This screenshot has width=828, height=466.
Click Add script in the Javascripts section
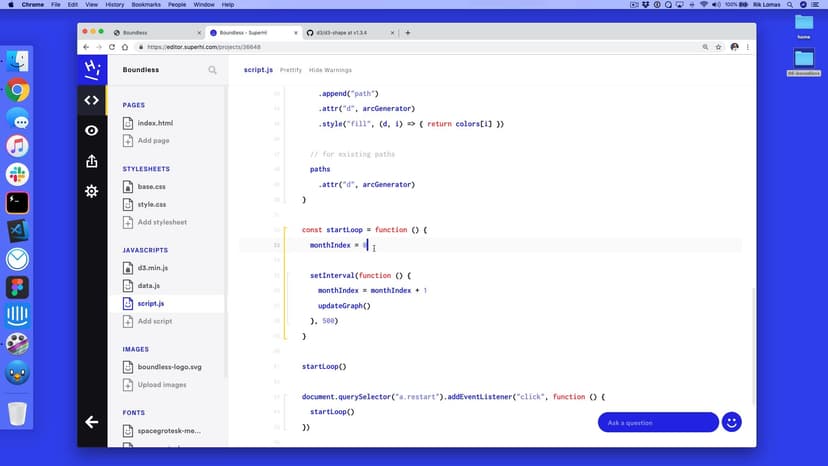(x=154, y=321)
